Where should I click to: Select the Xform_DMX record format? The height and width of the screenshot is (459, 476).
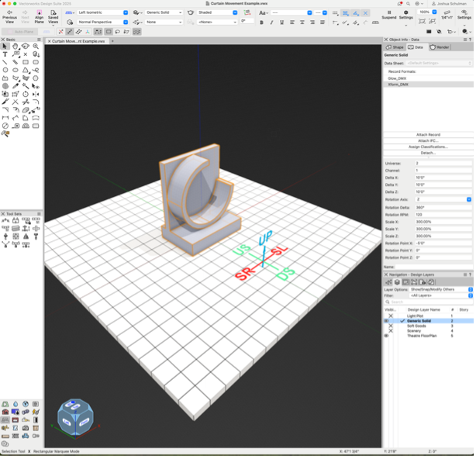(398, 84)
